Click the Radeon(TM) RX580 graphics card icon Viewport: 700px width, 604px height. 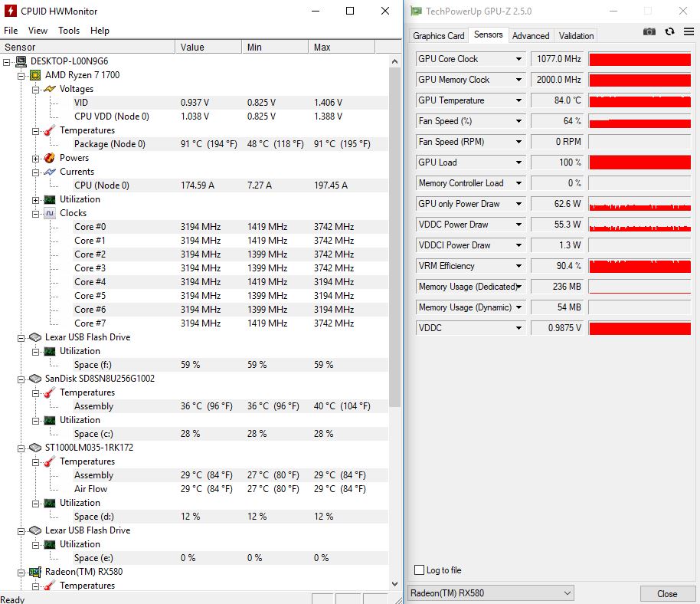(35, 572)
